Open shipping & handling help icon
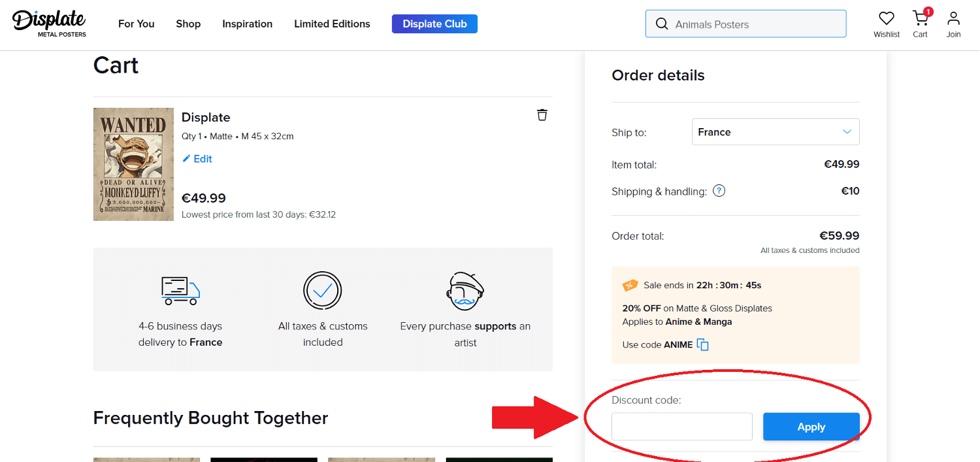Image resolution: width=980 pixels, height=462 pixels. pyautogui.click(x=719, y=191)
